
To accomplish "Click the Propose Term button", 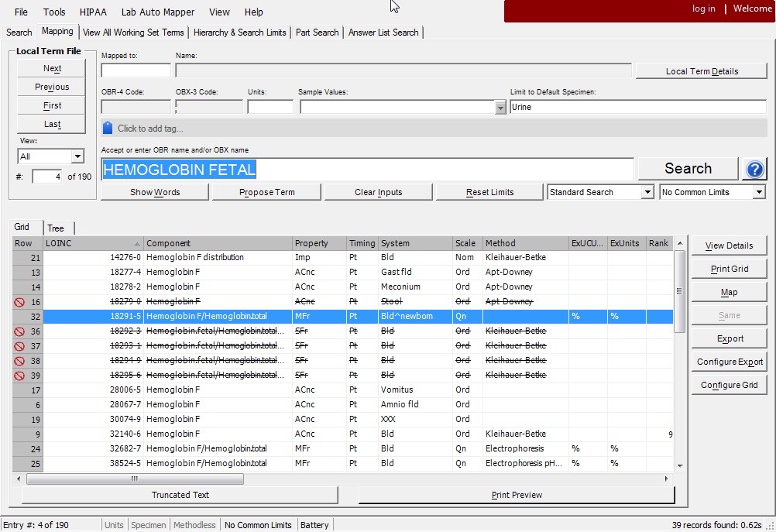I will pyautogui.click(x=266, y=192).
